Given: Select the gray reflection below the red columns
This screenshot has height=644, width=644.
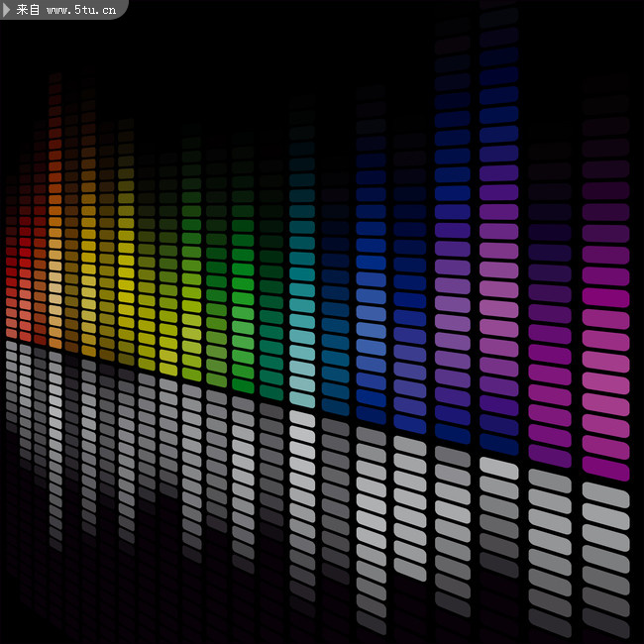Looking at the screenshot, I should (x=25, y=396).
